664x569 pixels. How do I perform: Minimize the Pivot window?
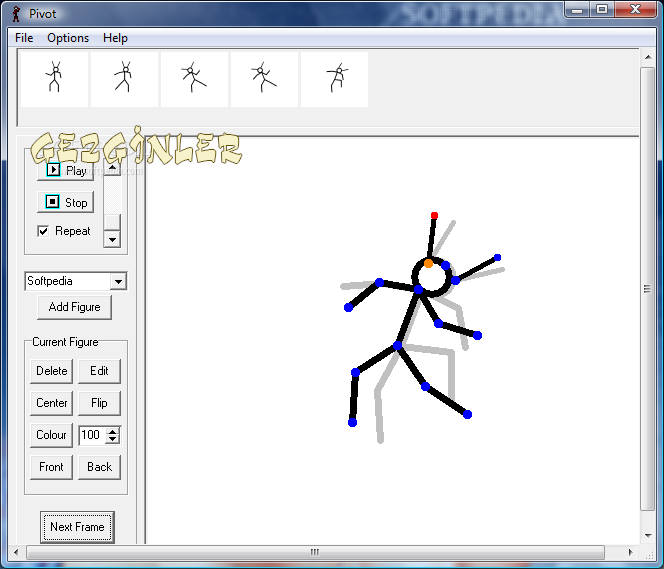click(x=577, y=9)
